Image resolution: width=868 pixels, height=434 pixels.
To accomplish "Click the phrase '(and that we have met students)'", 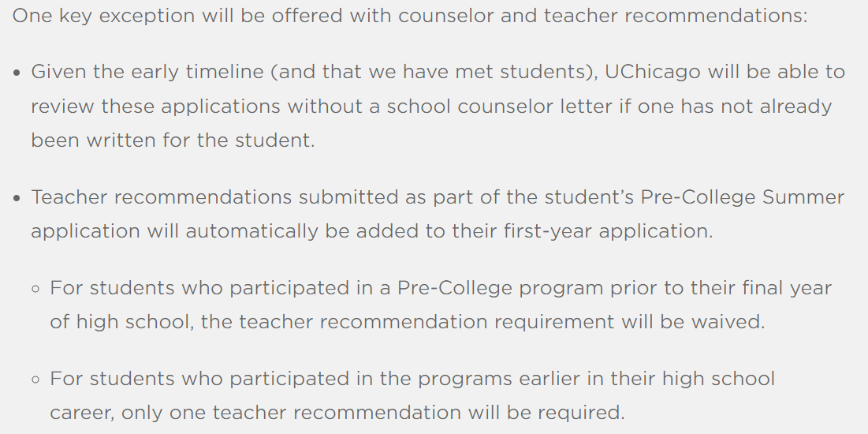I will (434, 72).
